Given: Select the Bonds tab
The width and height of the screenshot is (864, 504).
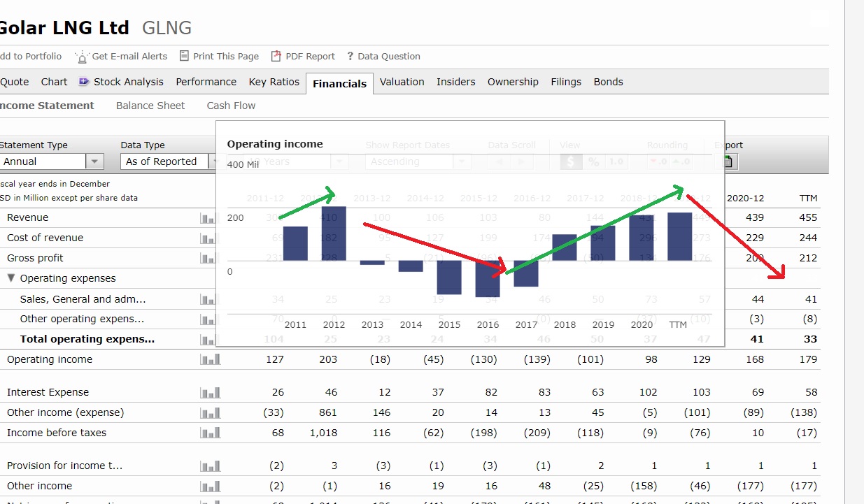Looking at the screenshot, I should click(x=608, y=82).
